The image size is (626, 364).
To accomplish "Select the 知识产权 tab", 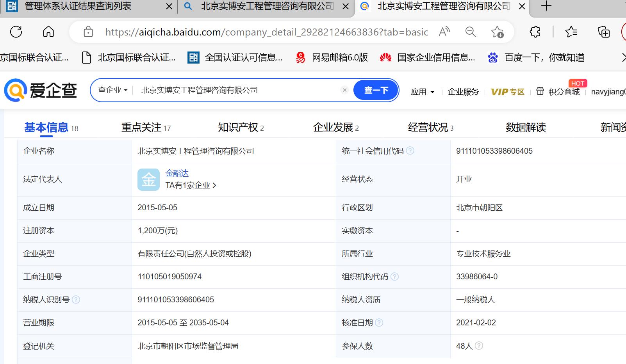I will point(241,127).
